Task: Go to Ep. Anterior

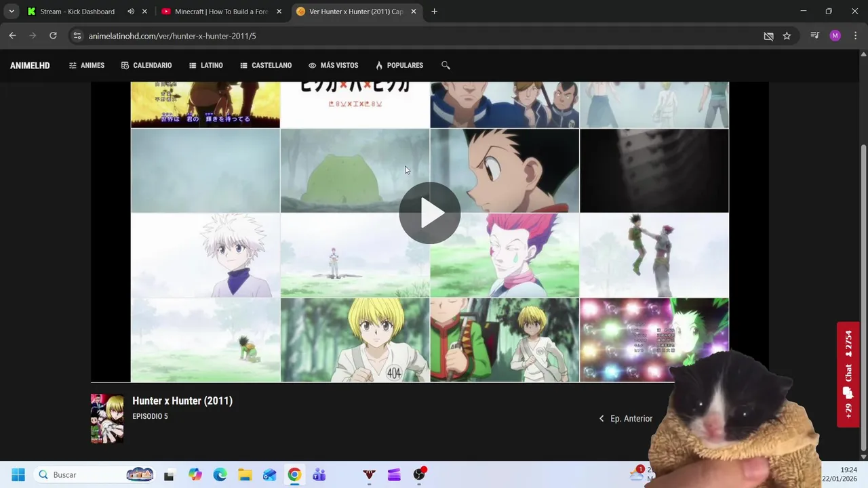Action: (x=626, y=419)
